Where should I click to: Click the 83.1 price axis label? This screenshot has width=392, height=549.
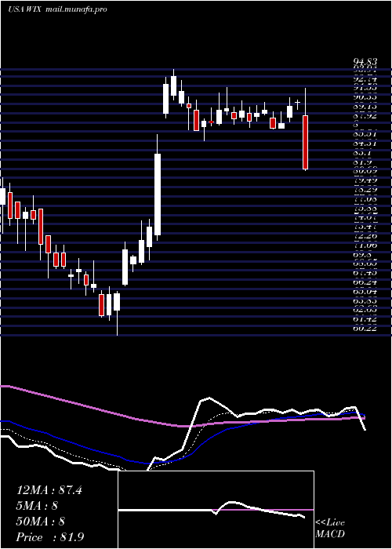(362, 153)
